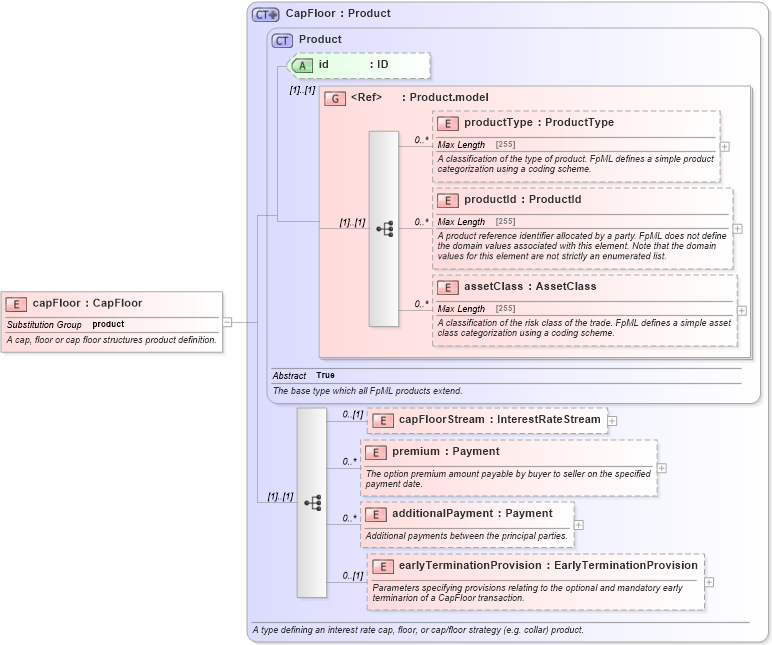Image resolution: width=772 pixels, height=645 pixels.
Task: Click the 'Abstract' property label
Action: click(x=289, y=376)
